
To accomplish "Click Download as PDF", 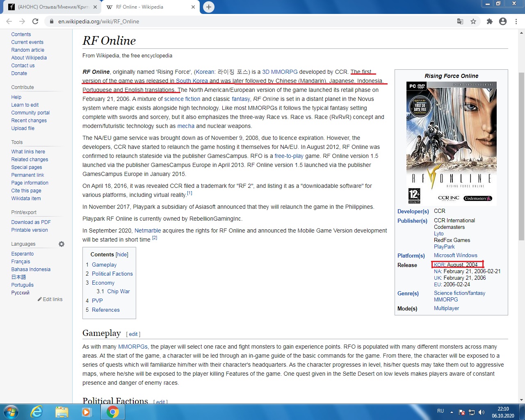I will tap(31, 222).
